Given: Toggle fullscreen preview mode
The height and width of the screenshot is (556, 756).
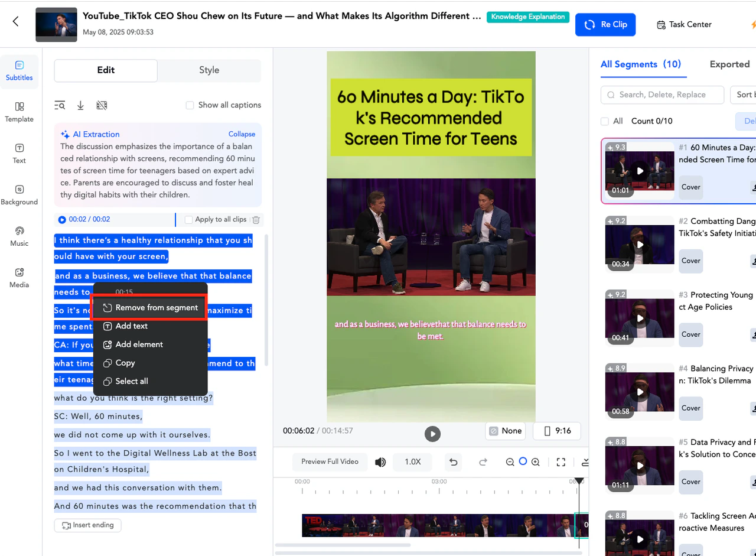Looking at the screenshot, I should tap(561, 462).
